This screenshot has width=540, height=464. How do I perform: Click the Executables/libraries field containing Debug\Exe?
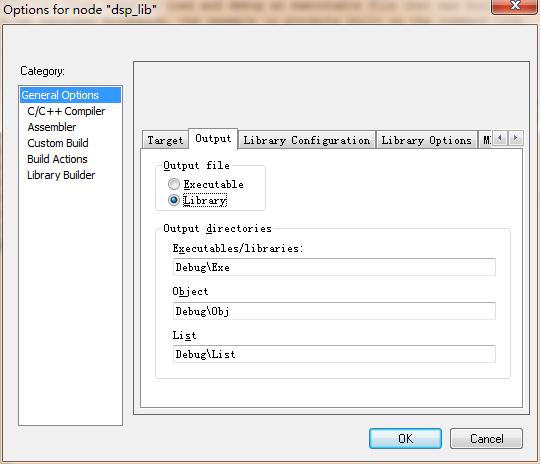coord(334,267)
